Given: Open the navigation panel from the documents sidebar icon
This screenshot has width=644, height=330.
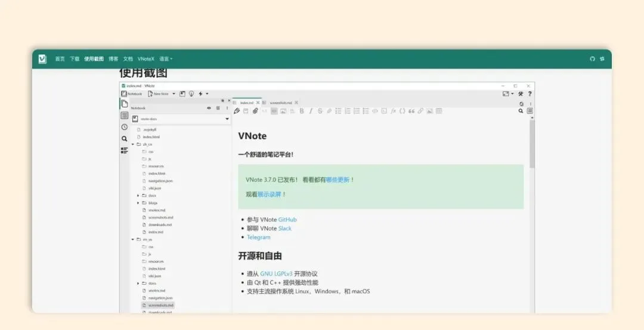Looking at the screenshot, I should pos(125,104).
